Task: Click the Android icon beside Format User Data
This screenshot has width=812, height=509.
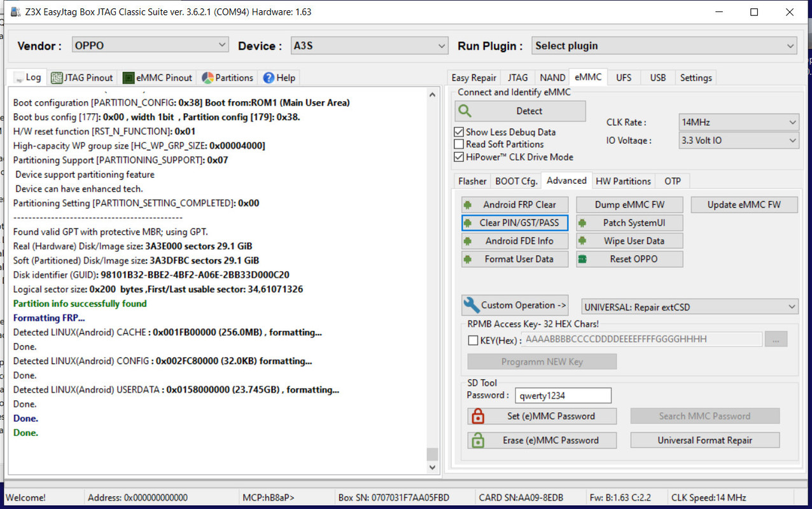Action: pyautogui.click(x=468, y=259)
